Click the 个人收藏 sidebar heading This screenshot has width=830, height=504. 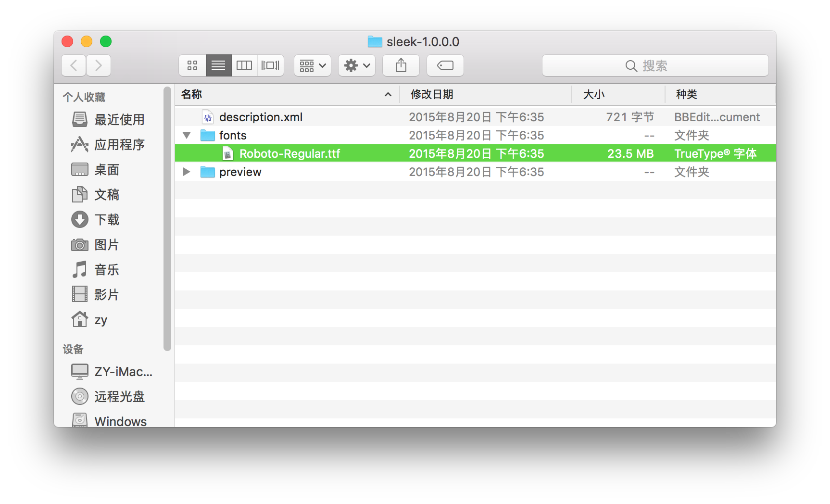pos(84,97)
